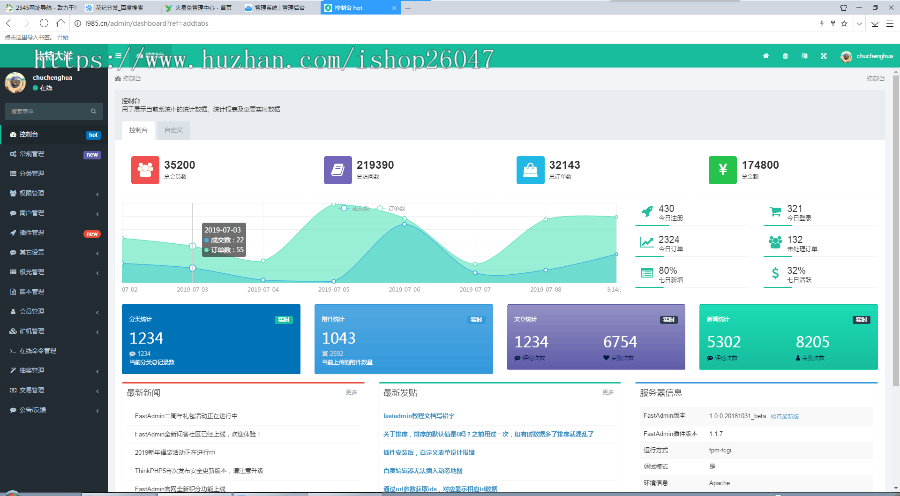Click the shopping cart icon next to 321
The width and height of the screenshot is (900, 496).
pyautogui.click(x=775, y=212)
